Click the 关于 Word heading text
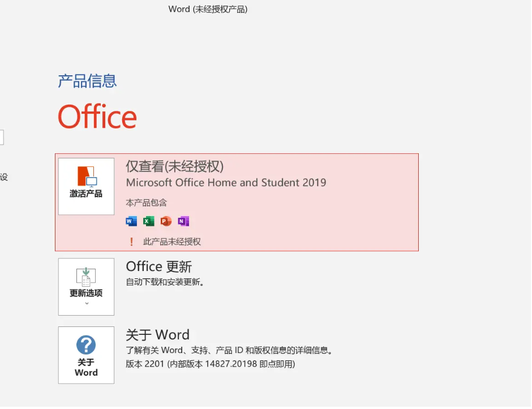The image size is (532, 409). tap(158, 335)
